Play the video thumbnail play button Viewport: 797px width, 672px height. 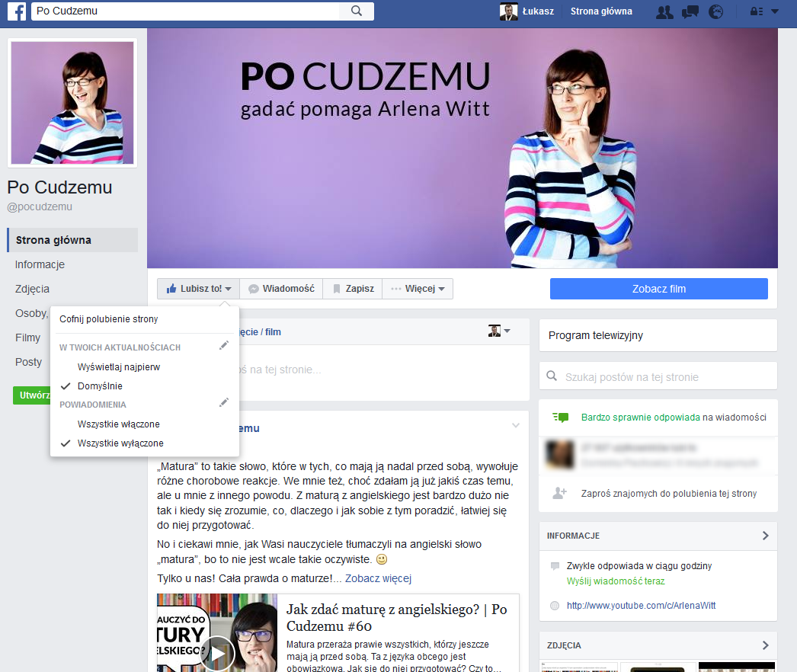click(x=217, y=654)
